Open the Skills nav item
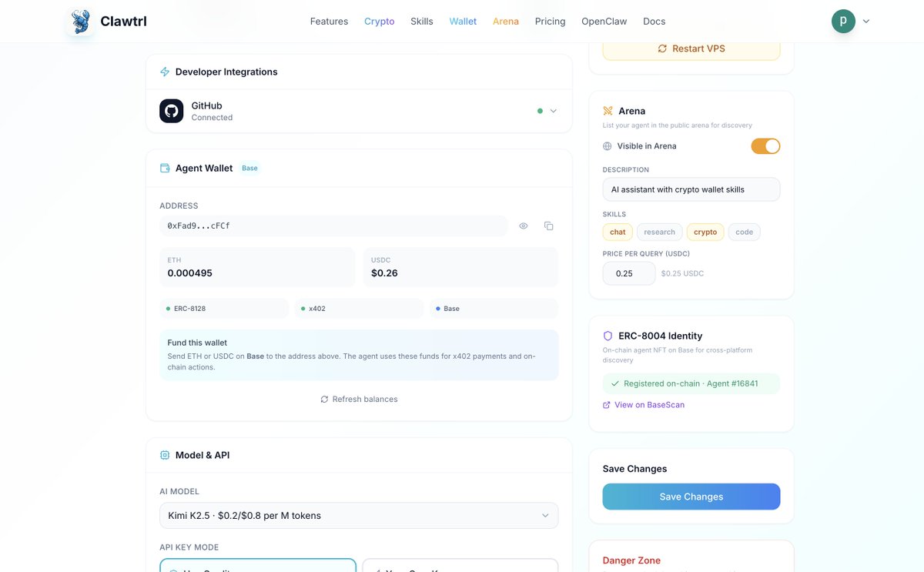Screen dimensions: 924x572 point(422,22)
